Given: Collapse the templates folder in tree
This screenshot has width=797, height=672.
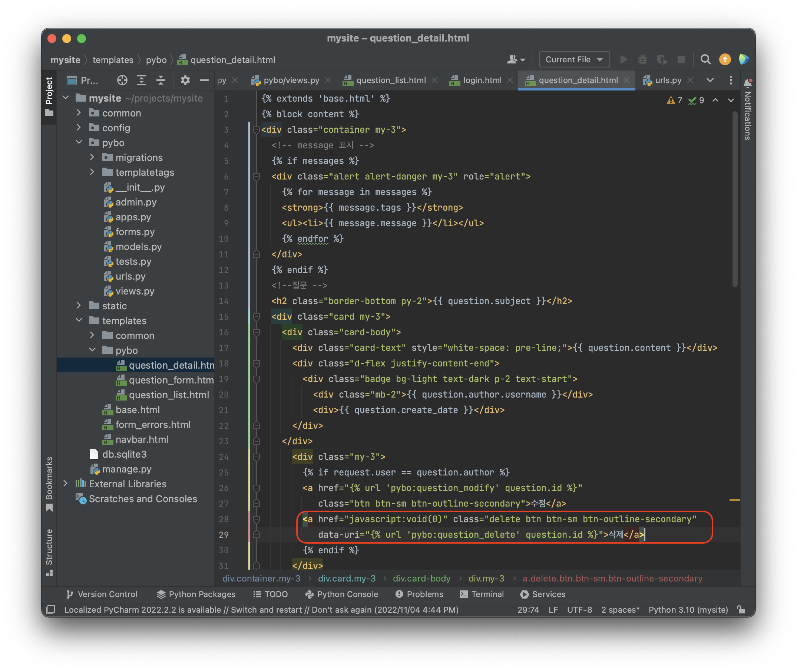Looking at the screenshot, I should [x=79, y=320].
